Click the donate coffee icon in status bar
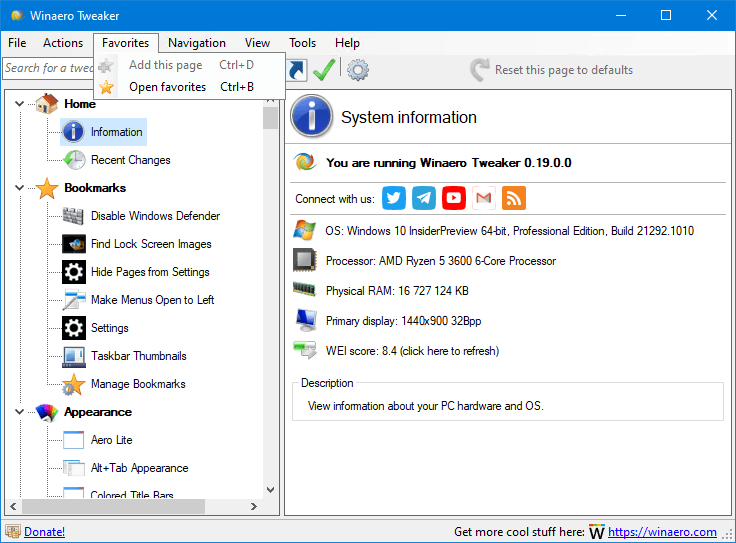 (13, 532)
